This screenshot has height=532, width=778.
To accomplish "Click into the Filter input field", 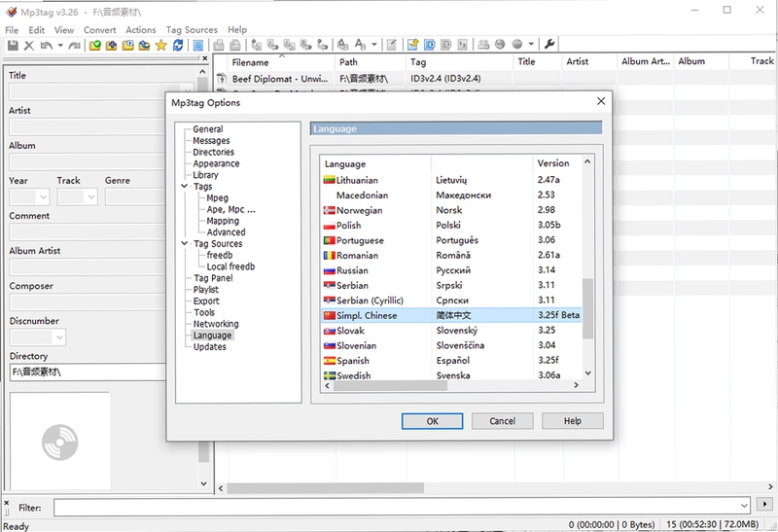I will [x=396, y=506].
